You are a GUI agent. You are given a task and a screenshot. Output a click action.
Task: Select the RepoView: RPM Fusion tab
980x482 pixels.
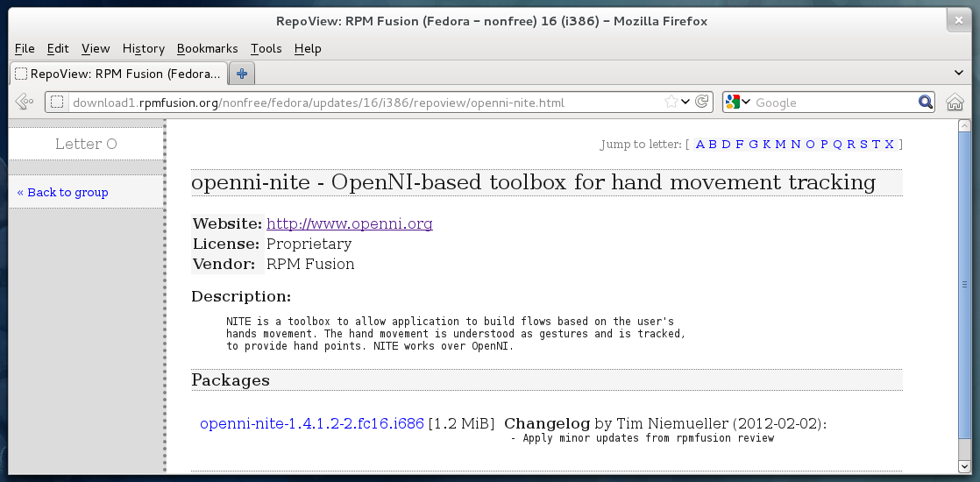(118, 74)
